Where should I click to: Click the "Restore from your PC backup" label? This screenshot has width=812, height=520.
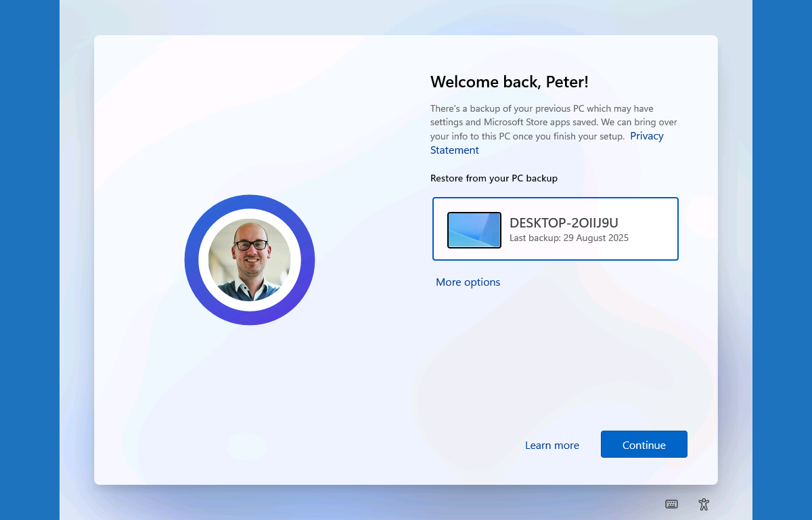point(493,179)
